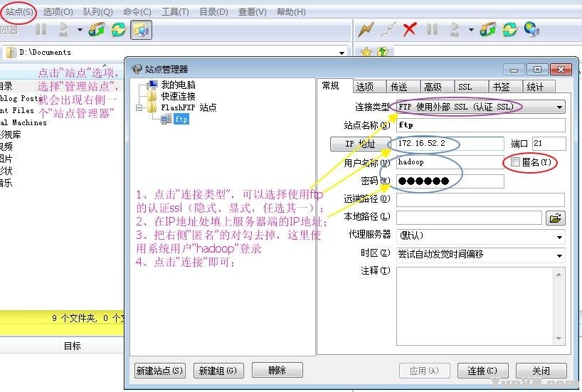Click right pane pause icon
The height and width of the screenshot is (392, 582).
[432, 29]
